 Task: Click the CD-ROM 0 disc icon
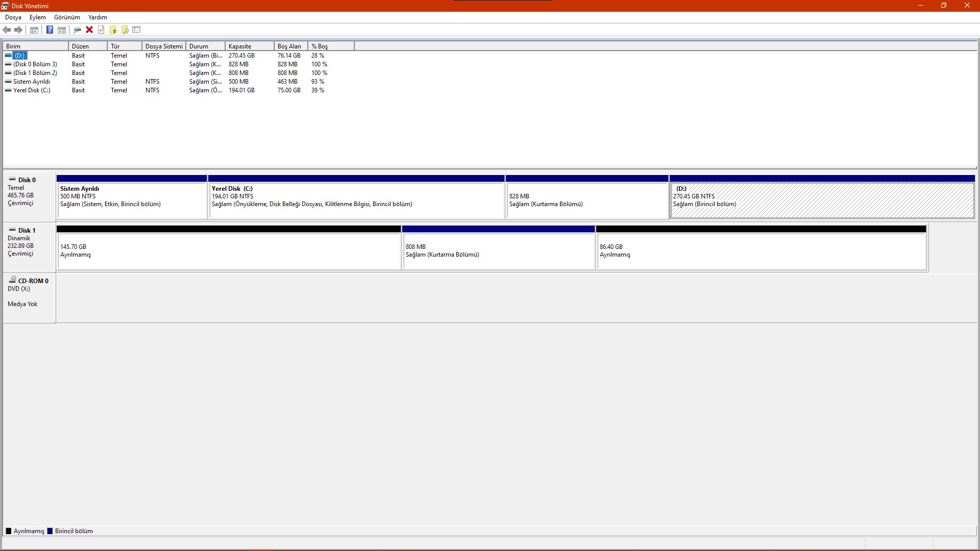tap(12, 280)
